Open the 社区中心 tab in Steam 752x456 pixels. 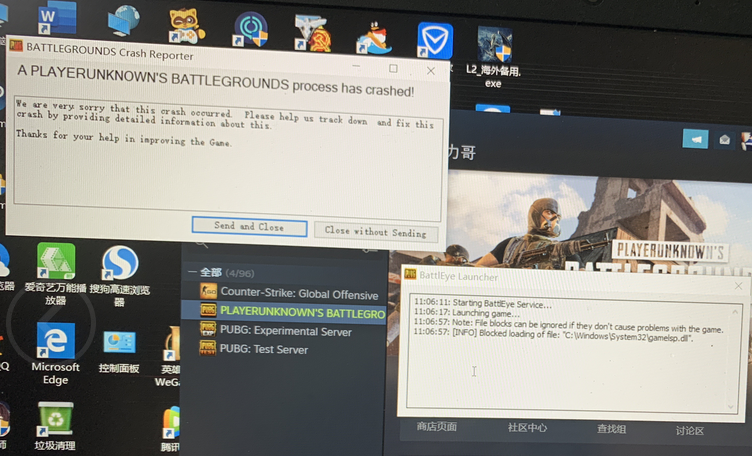(x=527, y=427)
